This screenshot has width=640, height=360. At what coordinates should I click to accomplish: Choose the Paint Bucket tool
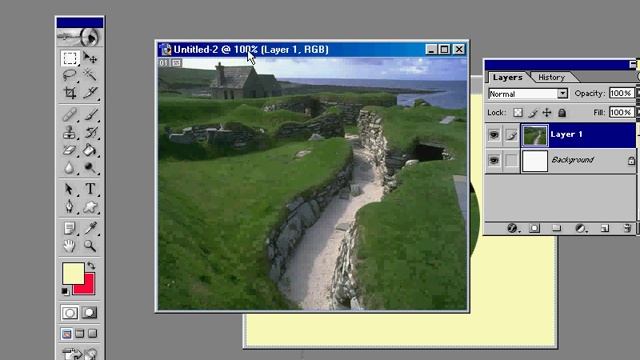pyautogui.click(x=90, y=150)
